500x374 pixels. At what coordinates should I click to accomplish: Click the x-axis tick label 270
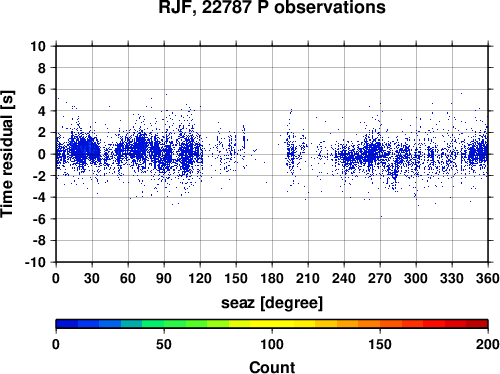click(380, 278)
